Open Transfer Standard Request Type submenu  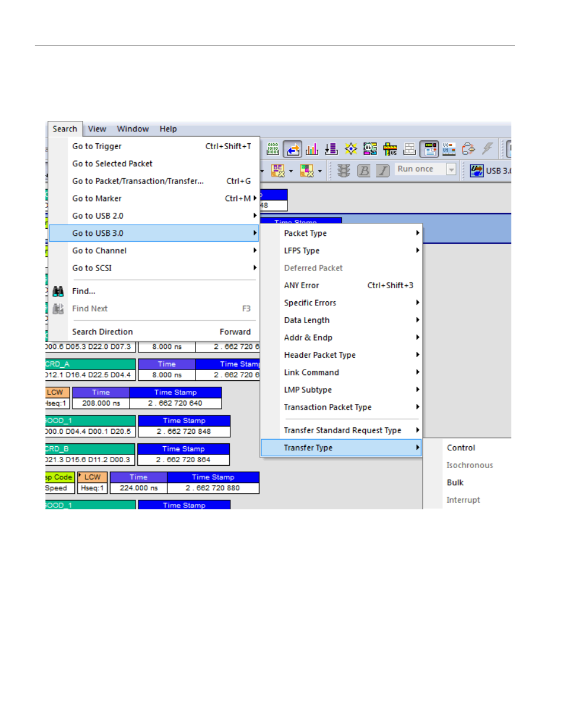pyautogui.click(x=341, y=430)
